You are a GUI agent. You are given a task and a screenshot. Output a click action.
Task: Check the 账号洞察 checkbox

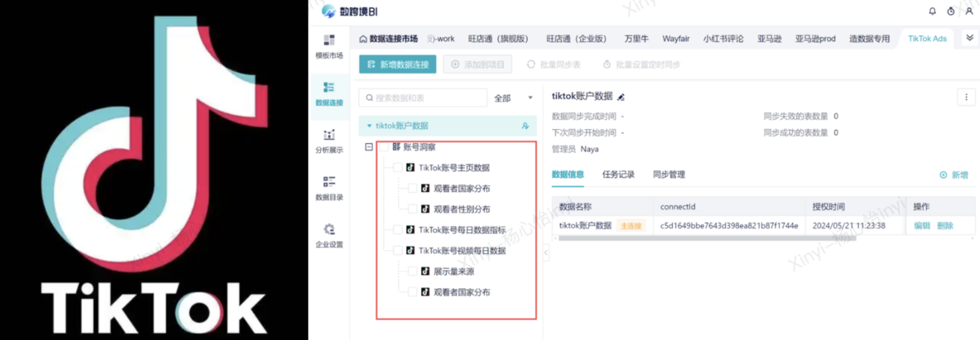(x=383, y=147)
